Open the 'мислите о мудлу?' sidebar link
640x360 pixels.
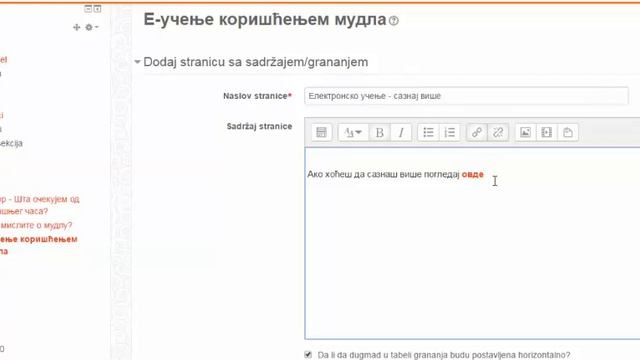tap(36, 225)
